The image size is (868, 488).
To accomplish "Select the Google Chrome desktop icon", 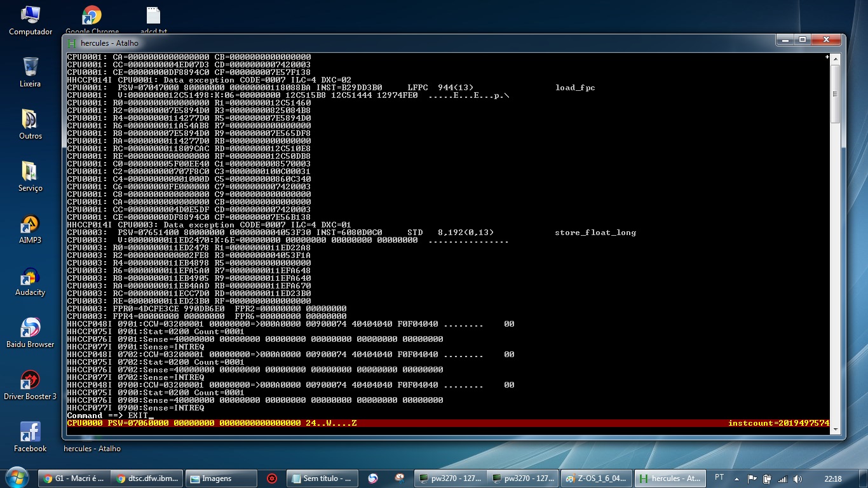I will point(92,20).
